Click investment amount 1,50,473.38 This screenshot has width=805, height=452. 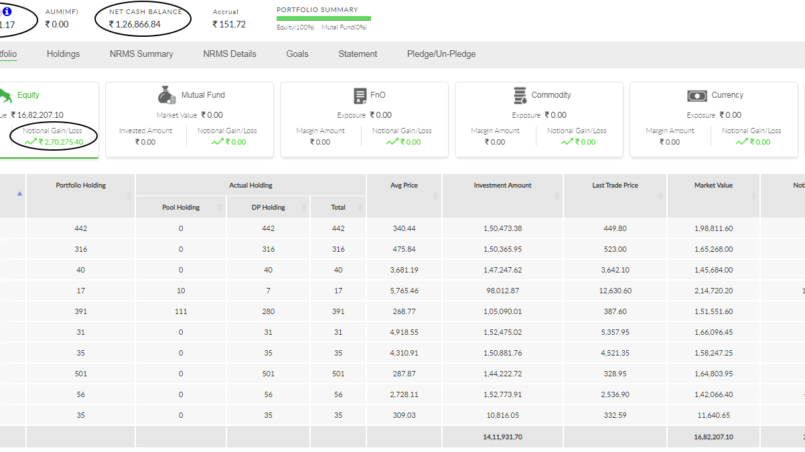[x=503, y=228]
